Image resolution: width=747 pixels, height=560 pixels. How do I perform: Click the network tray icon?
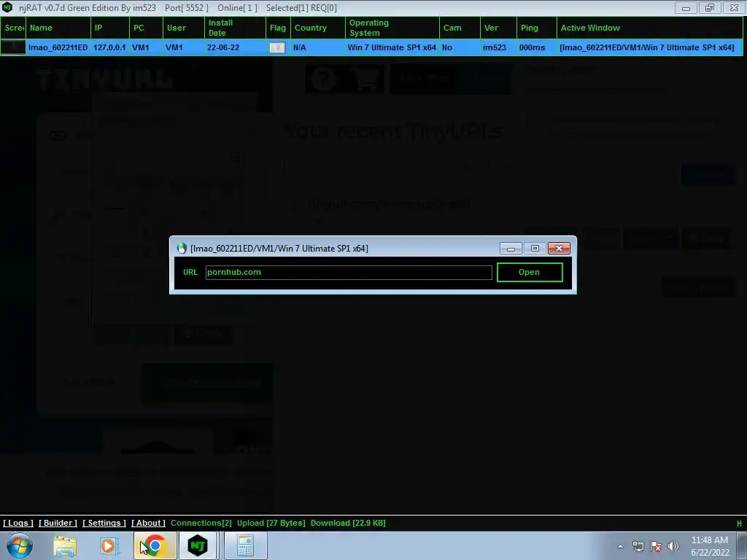click(638, 546)
